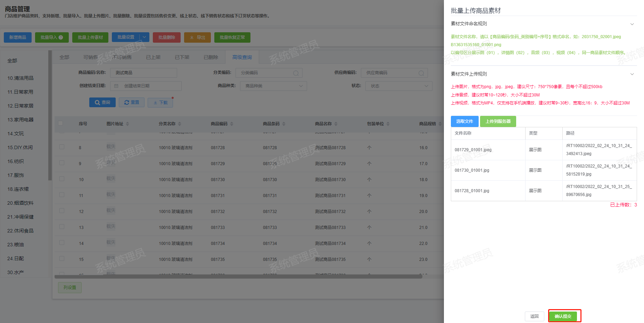
Task: Switch to the 高级查询 tab
Action: pos(242,57)
